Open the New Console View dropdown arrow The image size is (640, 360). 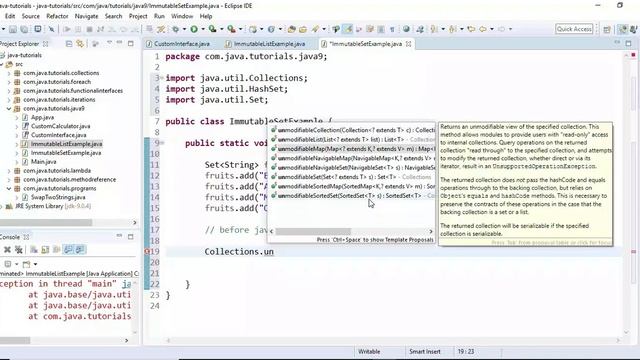(36, 264)
